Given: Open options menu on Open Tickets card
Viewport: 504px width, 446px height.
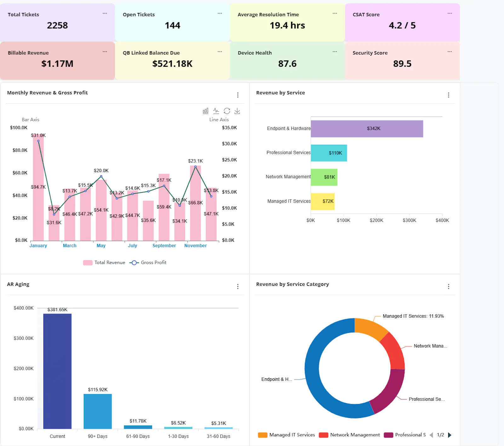Looking at the screenshot, I should 220,14.
